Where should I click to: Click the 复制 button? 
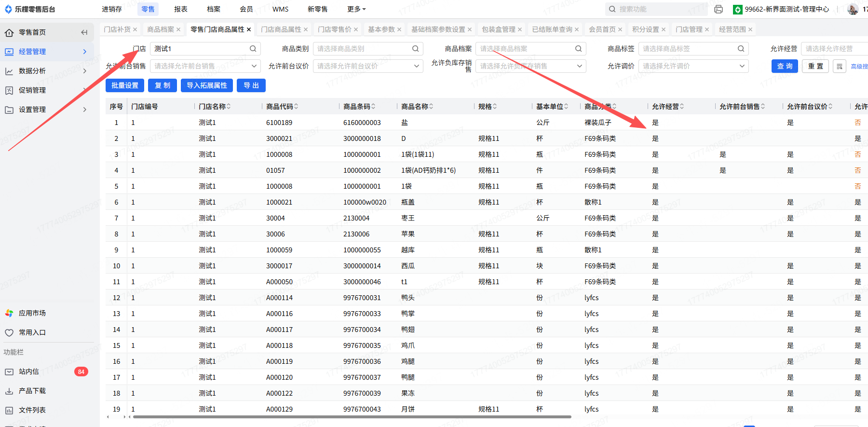click(x=163, y=85)
